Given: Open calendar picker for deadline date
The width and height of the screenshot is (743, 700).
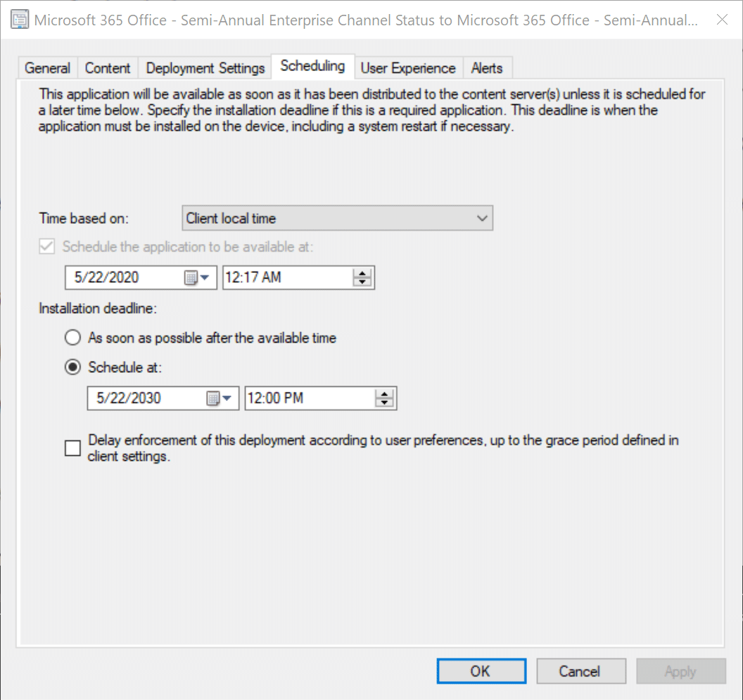Looking at the screenshot, I should tap(220, 399).
